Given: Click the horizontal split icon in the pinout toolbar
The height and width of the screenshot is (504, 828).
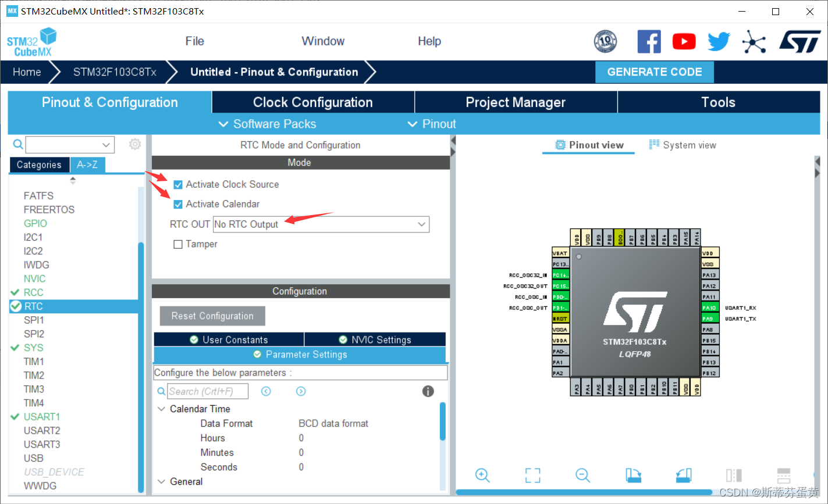Looking at the screenshot, I should coord(784,475).
